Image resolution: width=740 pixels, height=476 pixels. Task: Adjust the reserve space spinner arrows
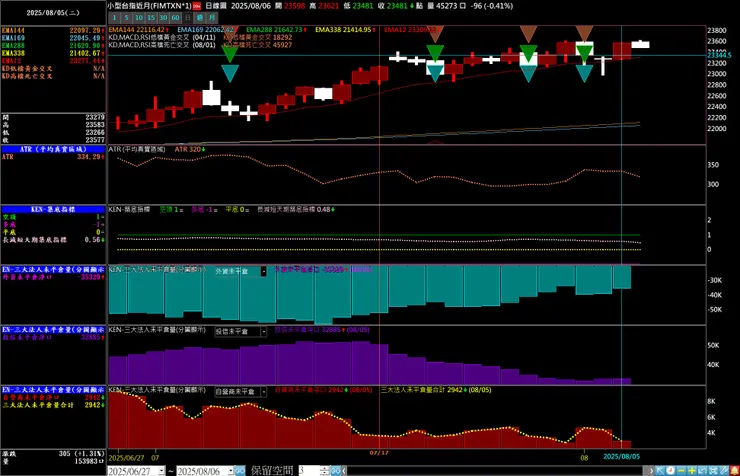[x=325, y=470]
